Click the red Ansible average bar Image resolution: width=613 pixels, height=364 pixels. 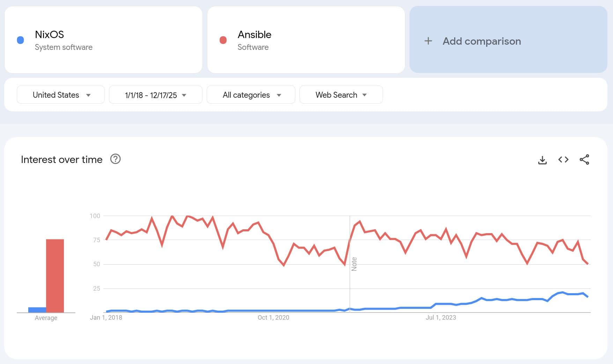(x=55, y=276)
